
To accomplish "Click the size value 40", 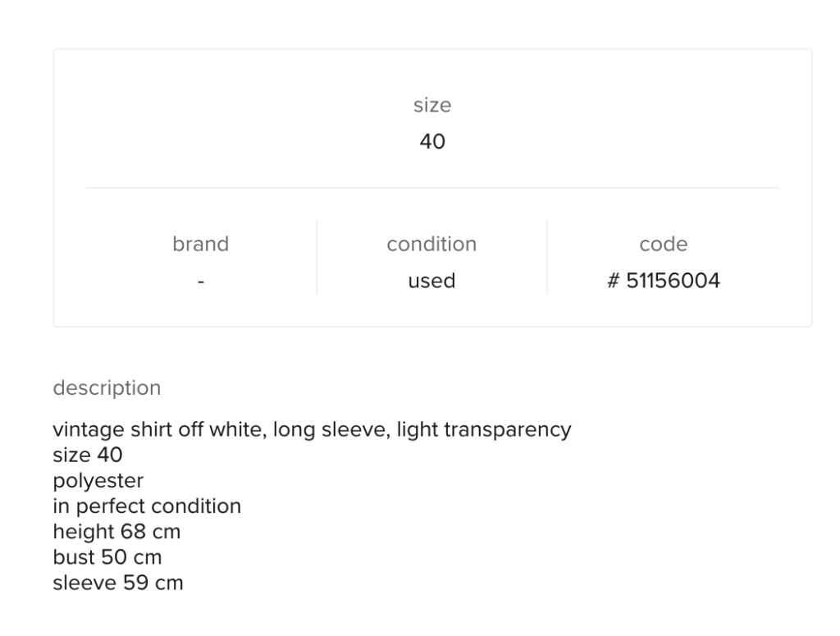I will pos(432,142).
